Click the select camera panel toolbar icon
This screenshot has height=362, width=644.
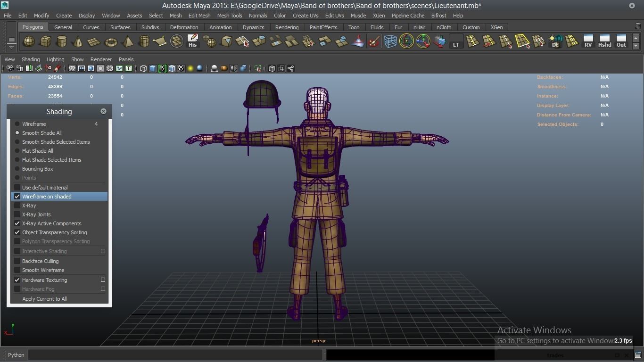[10, 69]
